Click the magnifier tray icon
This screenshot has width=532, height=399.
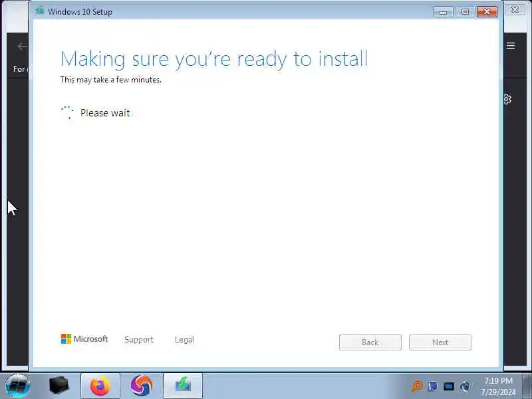[x=417, y=386]
